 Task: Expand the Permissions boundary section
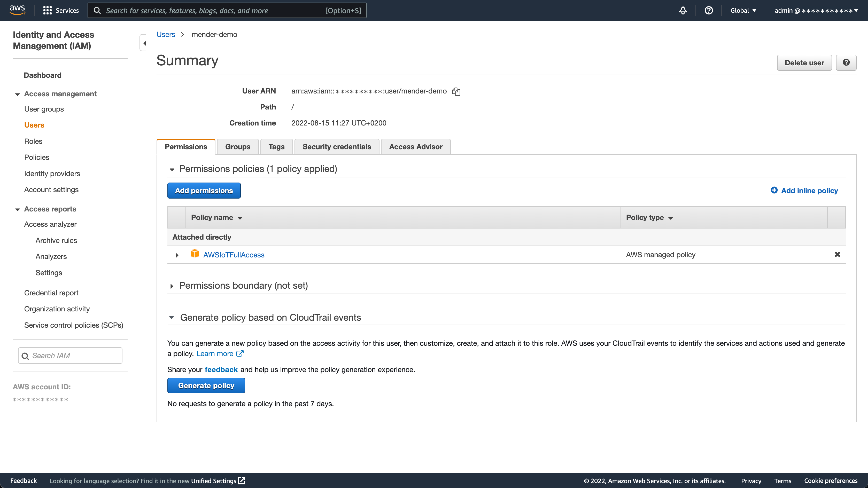click(x=172, y=286)
